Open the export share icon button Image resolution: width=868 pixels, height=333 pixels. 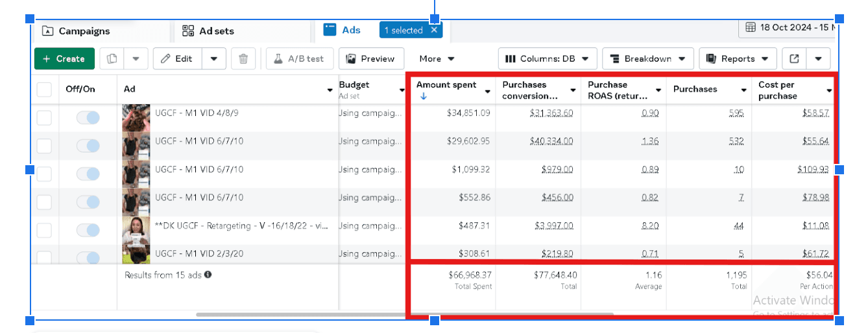pos(794,58)
